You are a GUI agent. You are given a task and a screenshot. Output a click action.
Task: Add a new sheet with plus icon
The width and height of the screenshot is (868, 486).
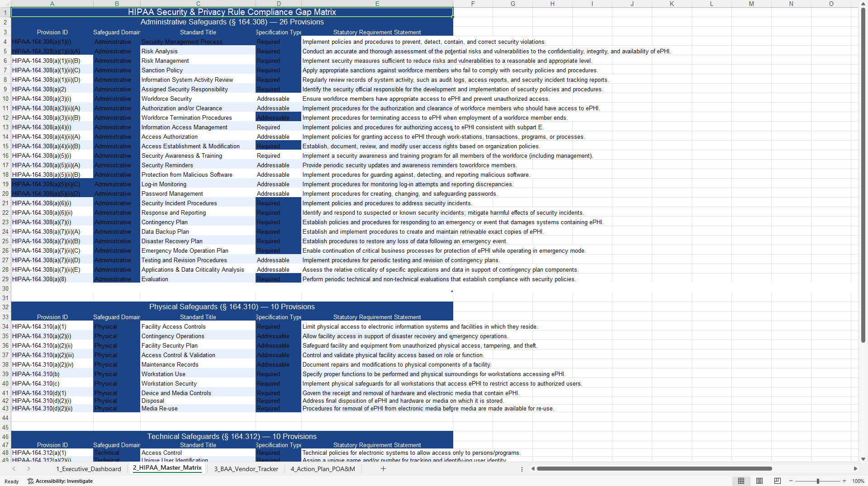[x=383, y=469]
